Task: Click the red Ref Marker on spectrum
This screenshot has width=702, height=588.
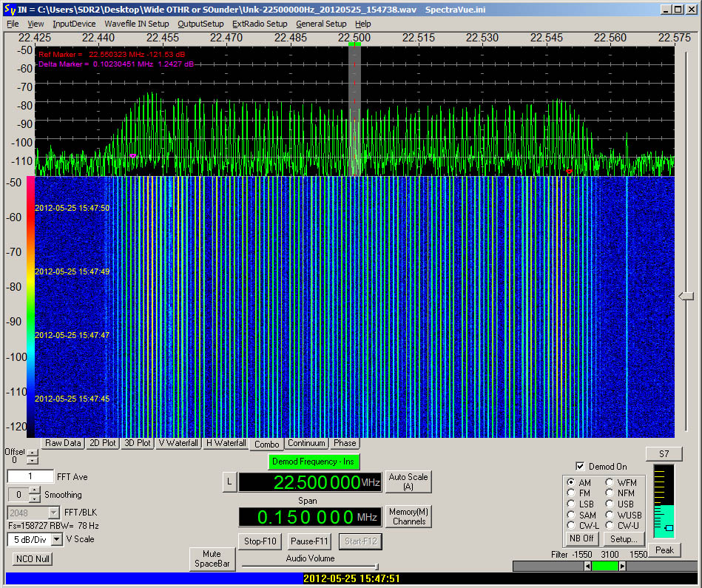Action: (569, 172)
